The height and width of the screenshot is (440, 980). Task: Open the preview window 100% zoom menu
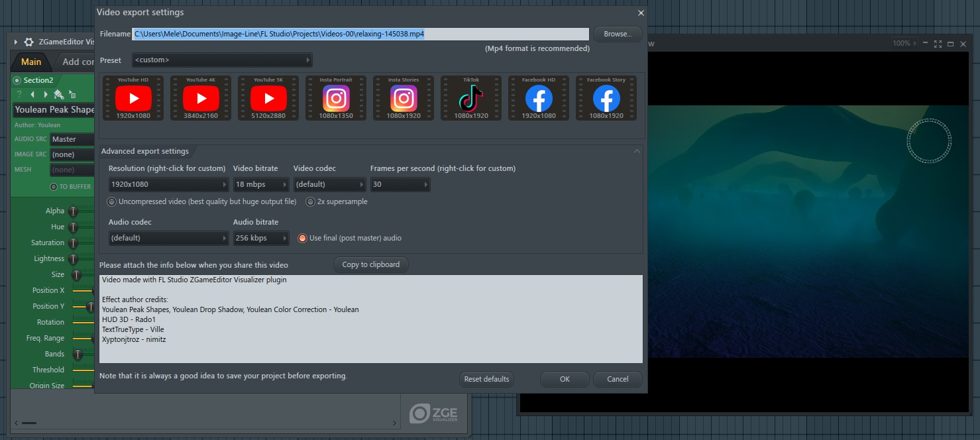(x=905, y=44)
